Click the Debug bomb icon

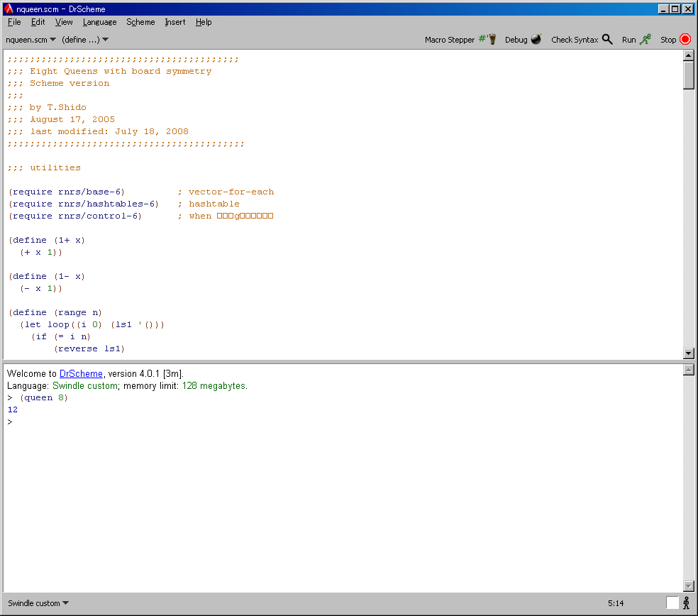536,39
